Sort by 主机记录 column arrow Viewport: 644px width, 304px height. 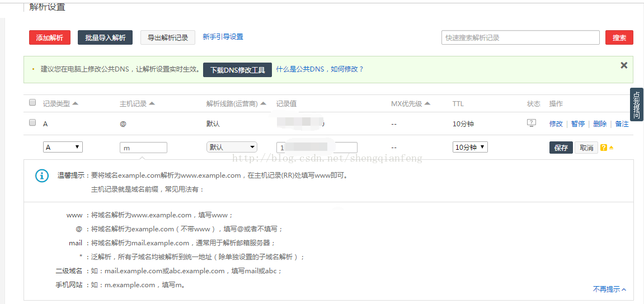(x=152, y=103)
